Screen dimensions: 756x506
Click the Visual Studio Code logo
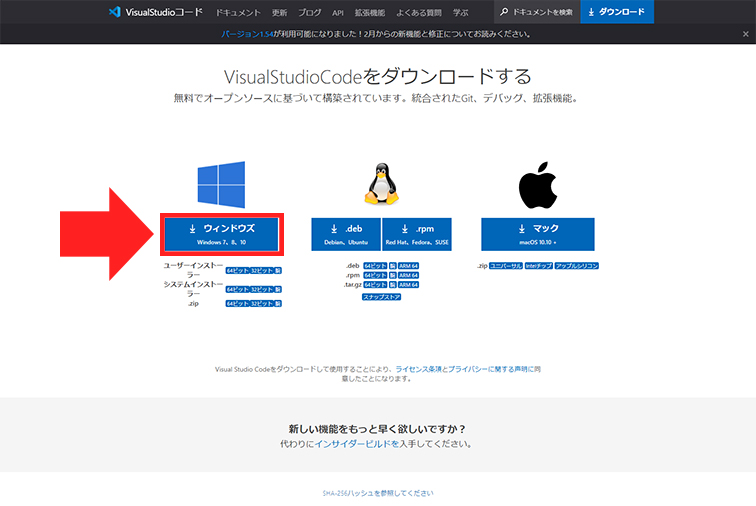point(114,12)
